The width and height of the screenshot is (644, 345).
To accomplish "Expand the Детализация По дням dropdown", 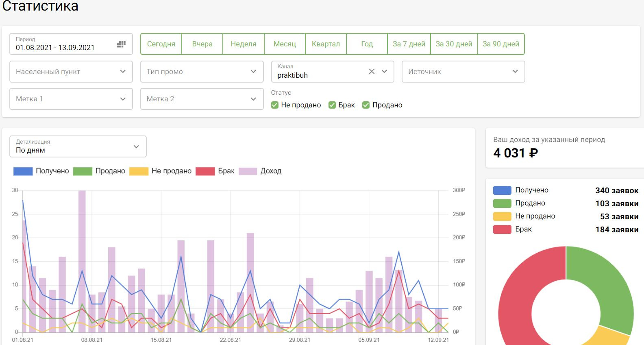I will pyautogui.click(x=78, y=146).
